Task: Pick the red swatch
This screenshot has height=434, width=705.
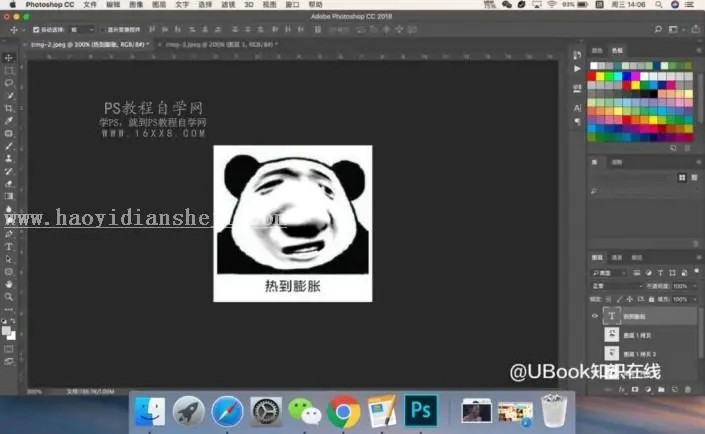Action: click(592, 76)
